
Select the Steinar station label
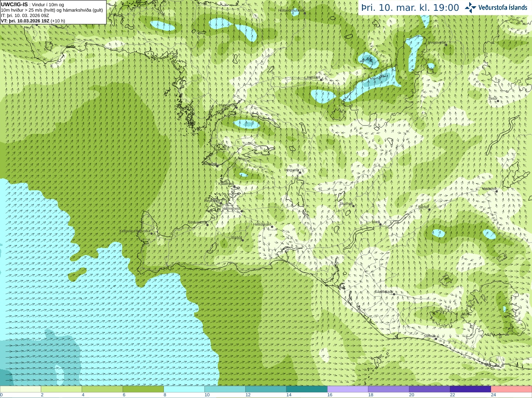click(x=430, y=336)
